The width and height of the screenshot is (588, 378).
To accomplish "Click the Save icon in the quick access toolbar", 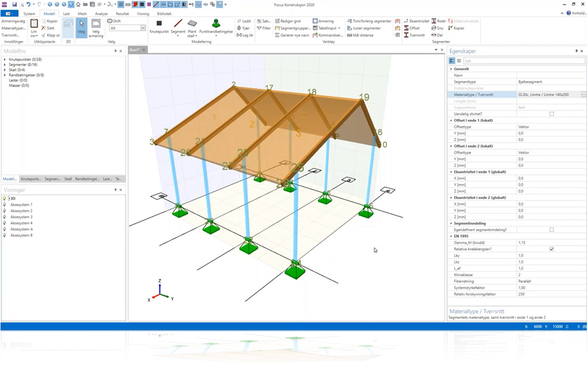I will tap(14, 4).
